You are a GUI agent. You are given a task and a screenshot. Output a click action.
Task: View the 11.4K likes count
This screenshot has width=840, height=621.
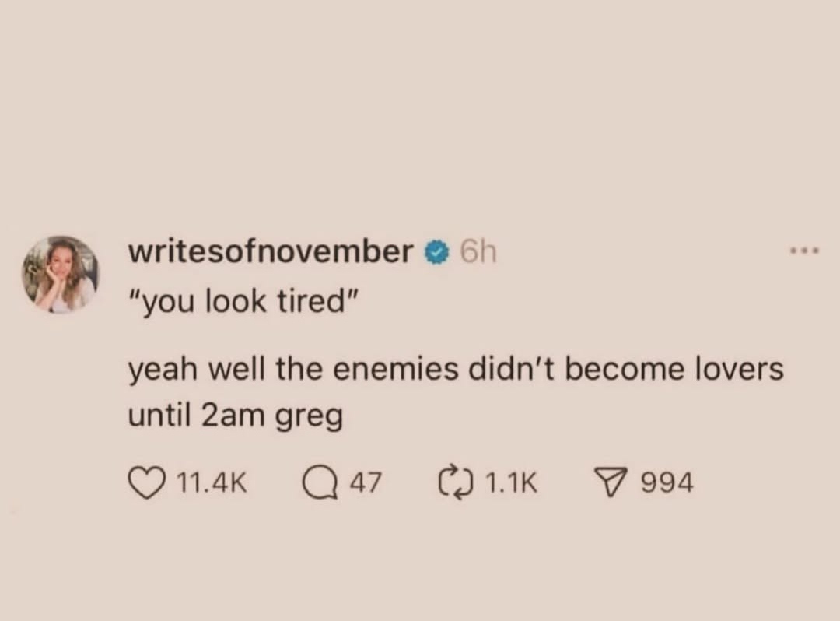(x=211, y=482)
